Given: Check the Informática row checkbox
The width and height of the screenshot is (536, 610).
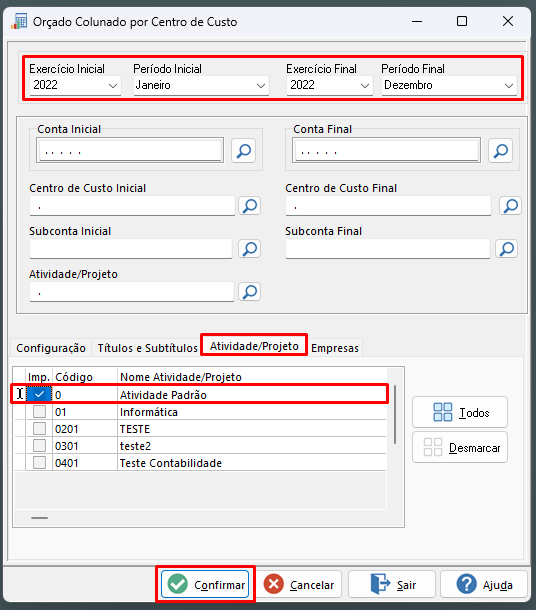Looking at the screenshot, I should coord(39,412).
